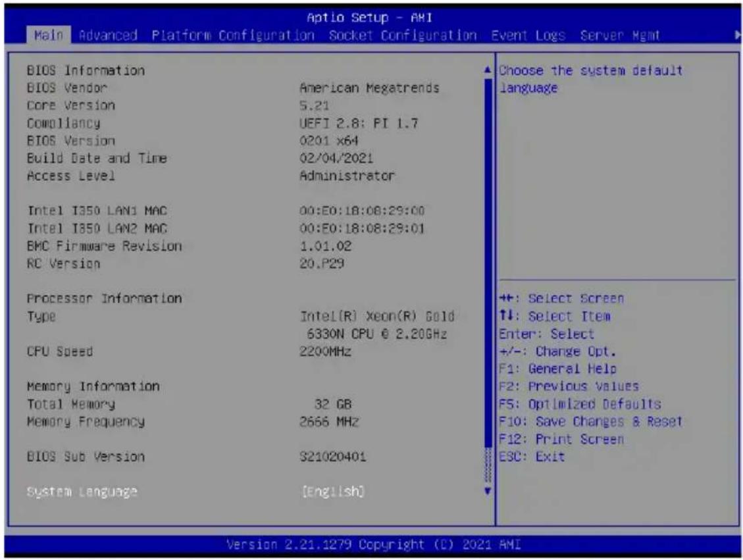The width and height of the screenshot is (743, 560).
Task: Switch to the Main tab
Action: click(x=48, y=36)
